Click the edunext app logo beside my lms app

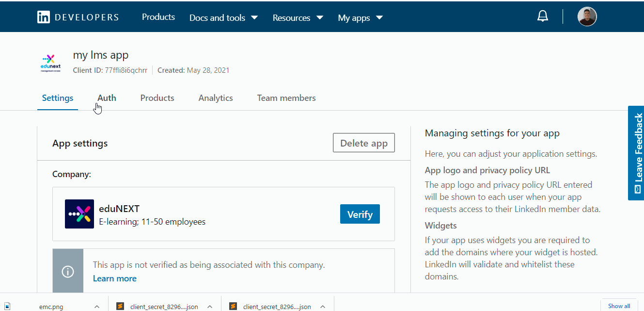(50, 63)
